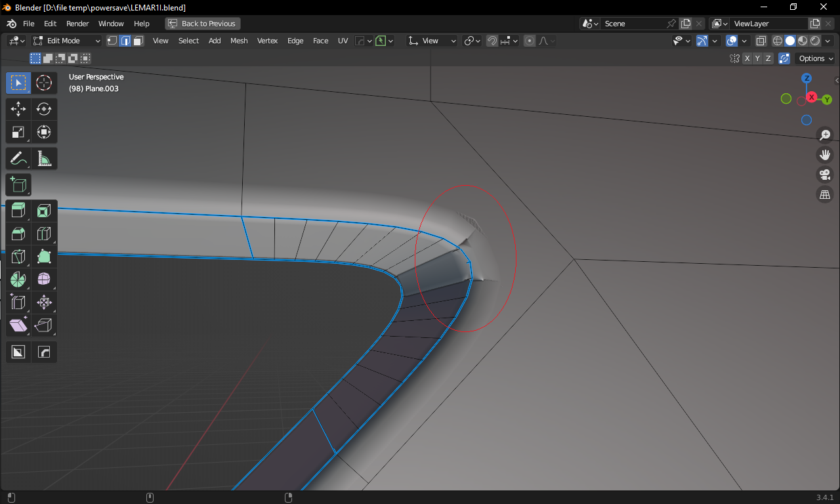Choose the Knife tool
840x504 pixels.
pyautogui.click(x=18, y=257)
